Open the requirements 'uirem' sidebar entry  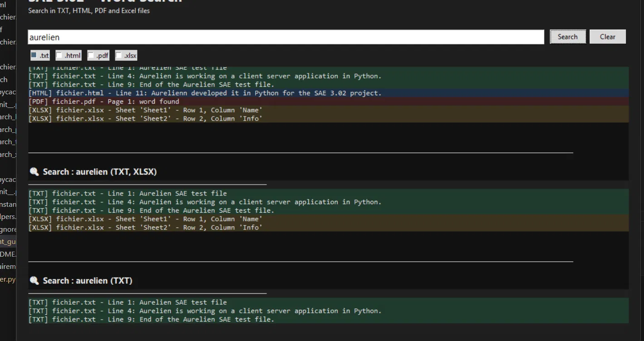coord(8,267)
